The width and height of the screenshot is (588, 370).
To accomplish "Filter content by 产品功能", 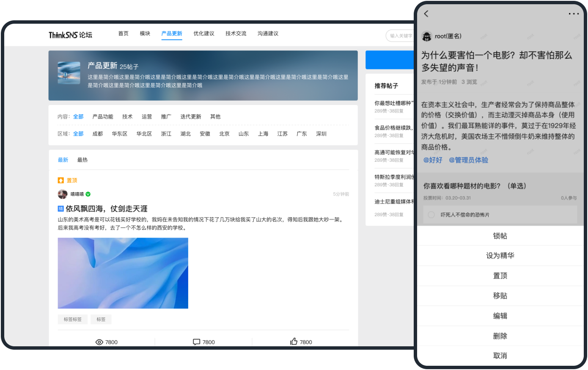I will click(x=103, y=117).
